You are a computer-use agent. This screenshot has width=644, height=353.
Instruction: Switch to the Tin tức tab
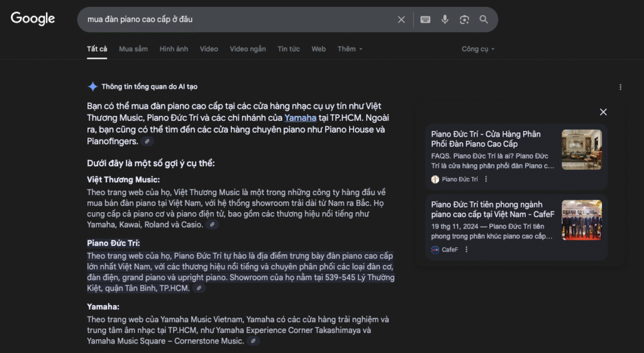(288, 49)
